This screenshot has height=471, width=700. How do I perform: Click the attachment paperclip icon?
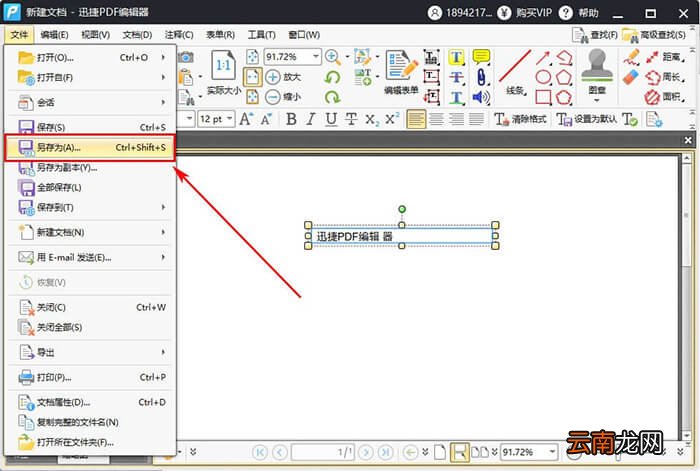pyautogui.click(x=481, y=77)
